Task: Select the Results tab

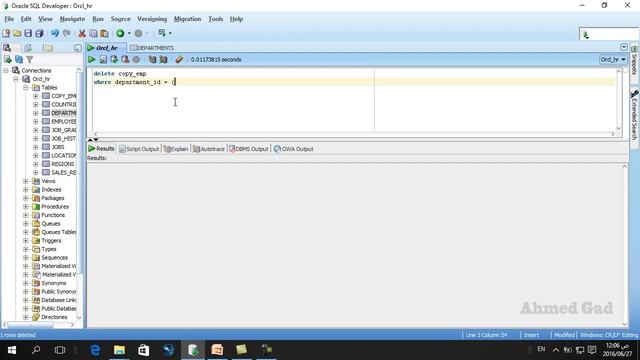Action: click(101, 149)
